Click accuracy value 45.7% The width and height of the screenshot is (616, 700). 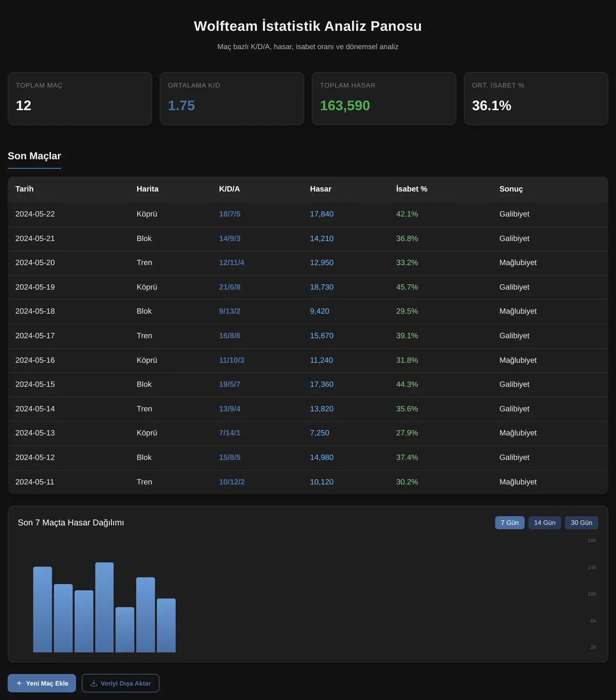click(407, 287)
